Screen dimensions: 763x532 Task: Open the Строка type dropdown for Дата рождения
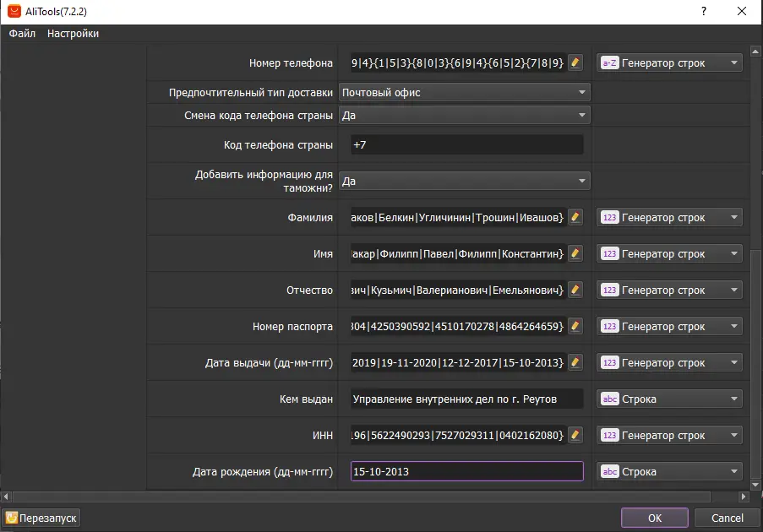669,471
